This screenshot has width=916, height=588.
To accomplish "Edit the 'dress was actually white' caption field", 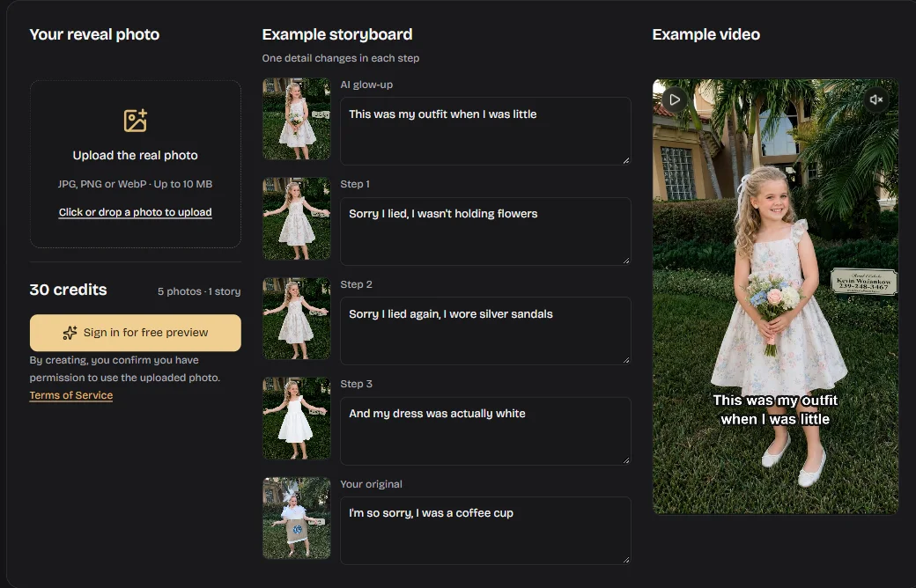I will pos(485,431).
